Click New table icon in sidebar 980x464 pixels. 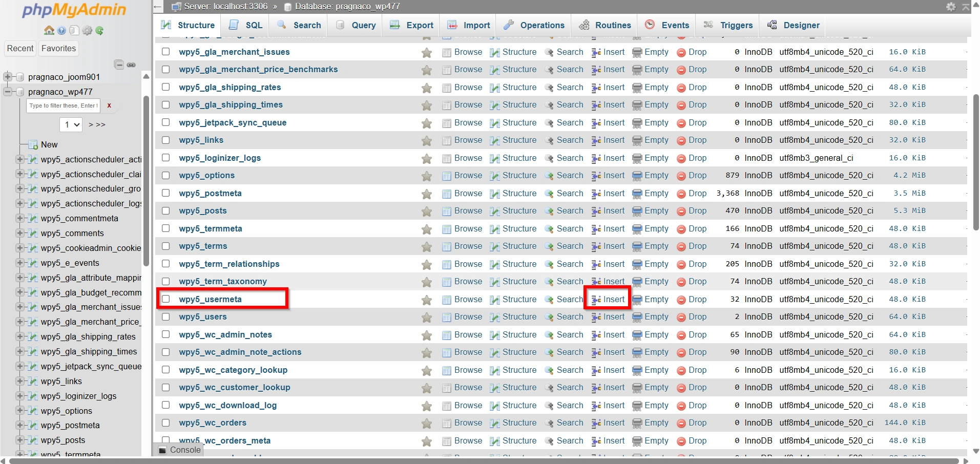pos(33,145)
